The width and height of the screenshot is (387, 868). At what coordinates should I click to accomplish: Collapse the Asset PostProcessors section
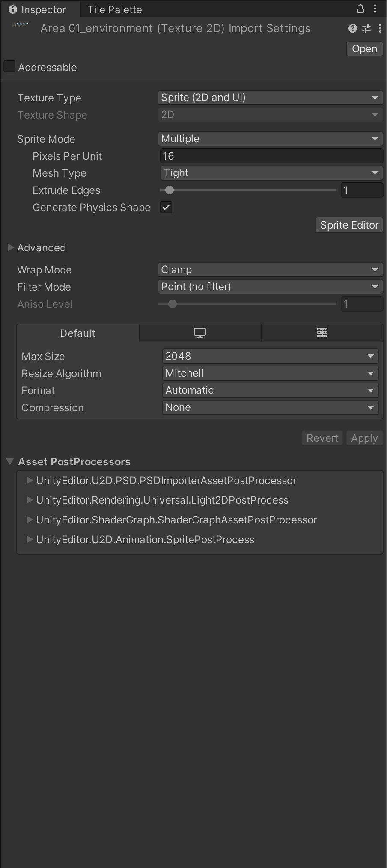point(9,461)
